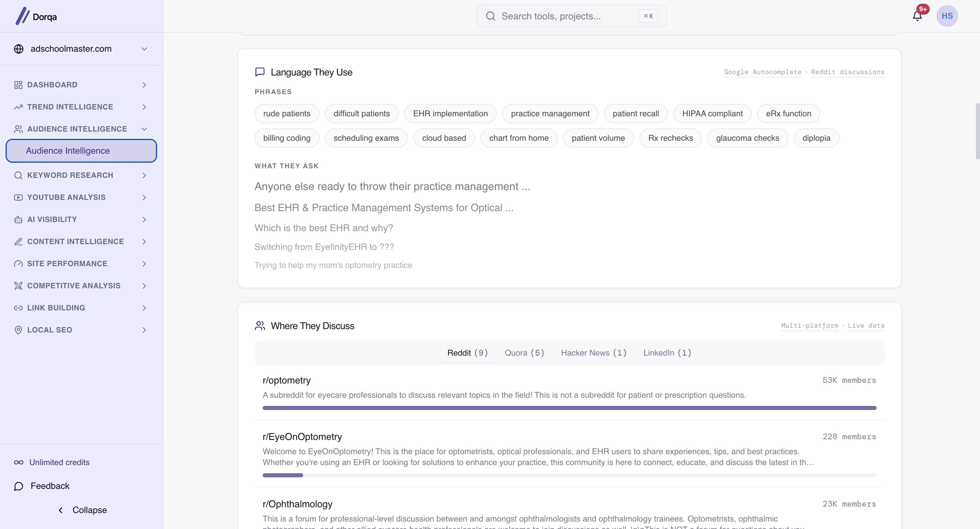Click the r/optometry member progress bar
Viewport: 980px width, 529px height.
[569, 408]
